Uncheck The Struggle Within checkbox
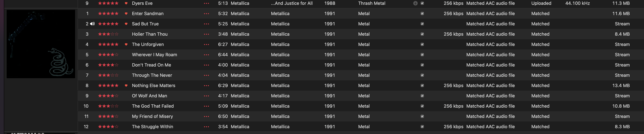644x134 pixels. tap(422, 126)
